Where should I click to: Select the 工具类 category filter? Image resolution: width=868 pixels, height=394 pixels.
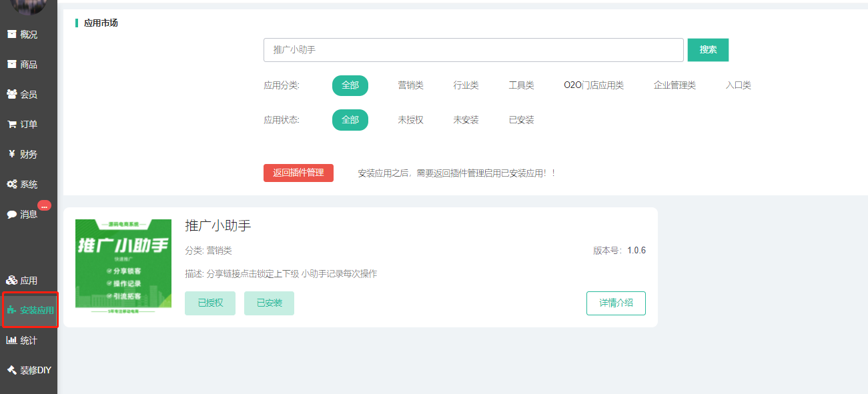521,85
